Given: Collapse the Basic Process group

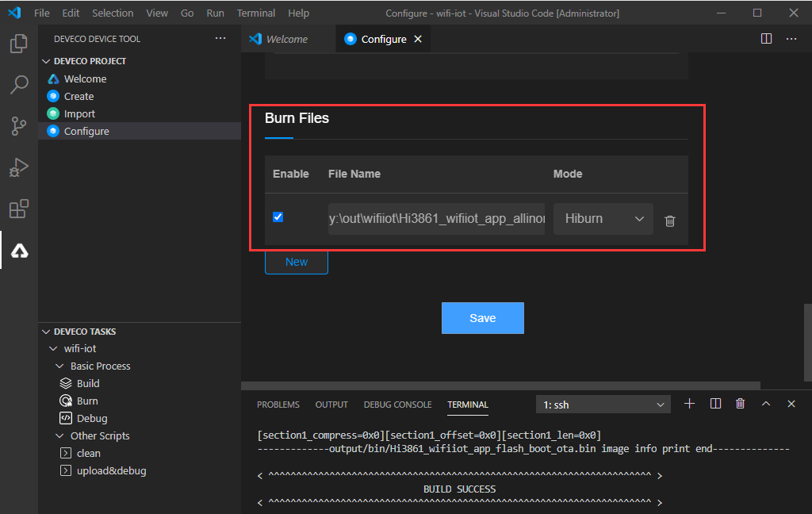Looking at the screenshot, I should click(x=59, y=366).
